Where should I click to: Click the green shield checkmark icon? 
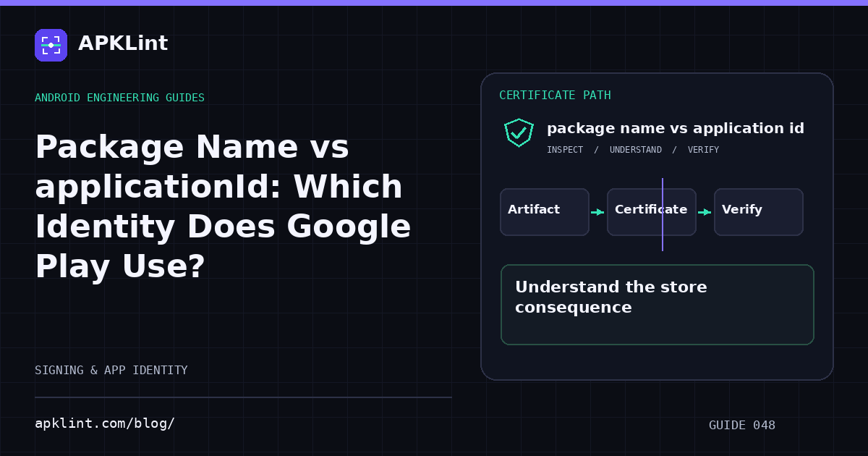click(x=519, y=132)
